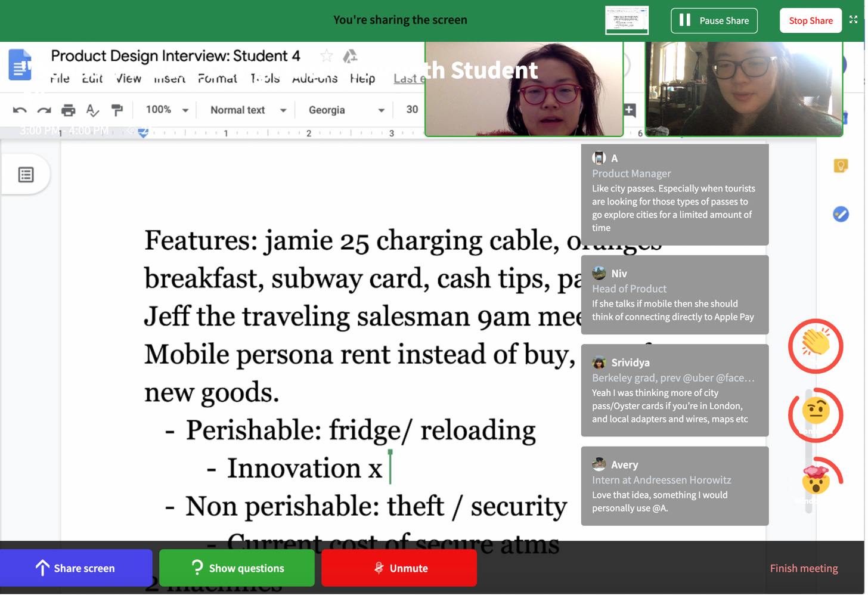
Task: Click the raised-eyebrow face reaction
Action: [x=816, y=414]
